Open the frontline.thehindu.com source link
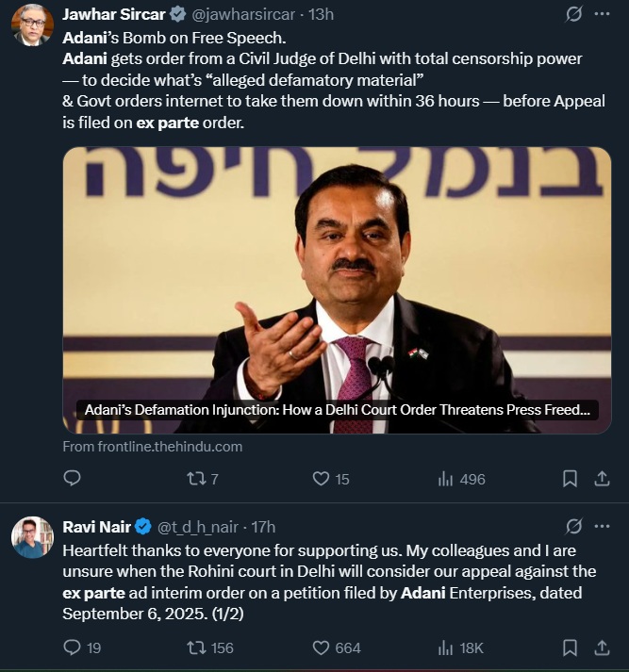The image size is (629, 672). [152, 447]
